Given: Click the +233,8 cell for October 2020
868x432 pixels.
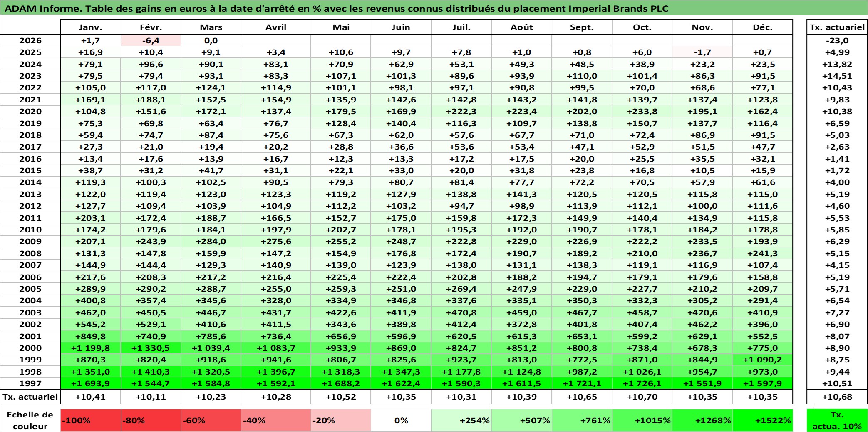Looking at the screenshot, I should [642, 112].
